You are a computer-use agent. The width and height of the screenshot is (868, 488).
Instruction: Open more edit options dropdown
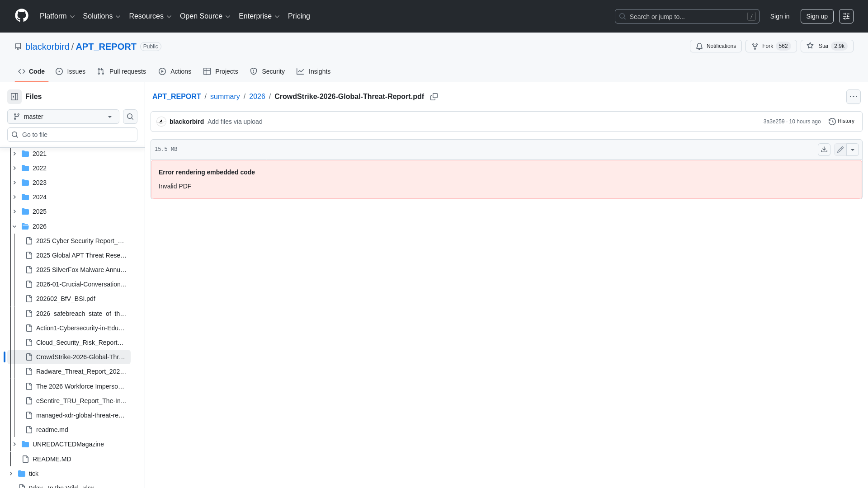pyautogui.click(x=854, y=149)
